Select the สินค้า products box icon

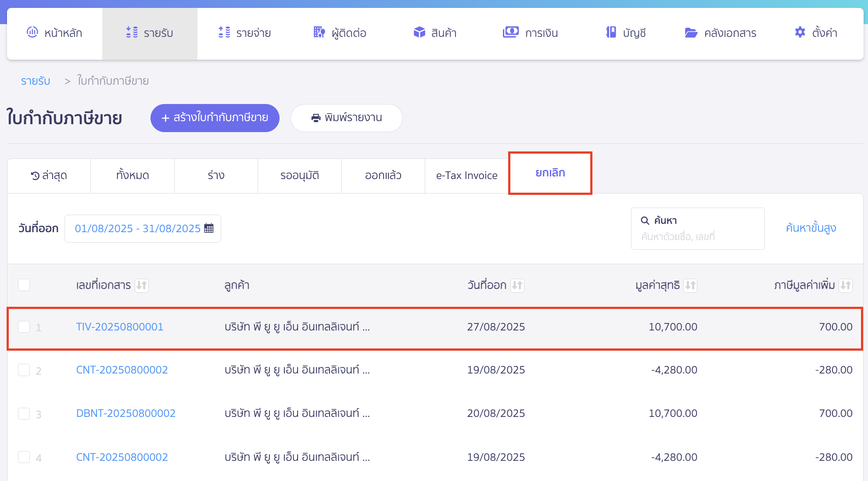pos(419,32)
